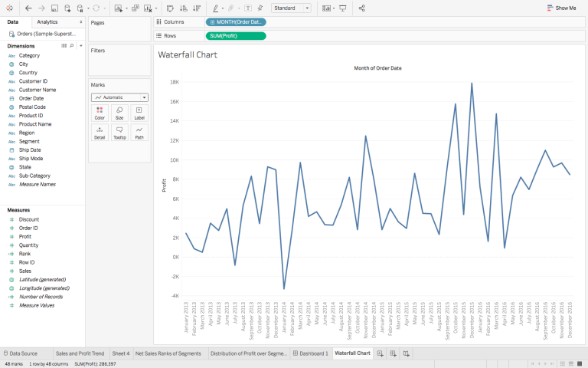This screenshot has height=368, width=588.
Task: Open the Share workbook icon
Action: click(x=361, y=8)
